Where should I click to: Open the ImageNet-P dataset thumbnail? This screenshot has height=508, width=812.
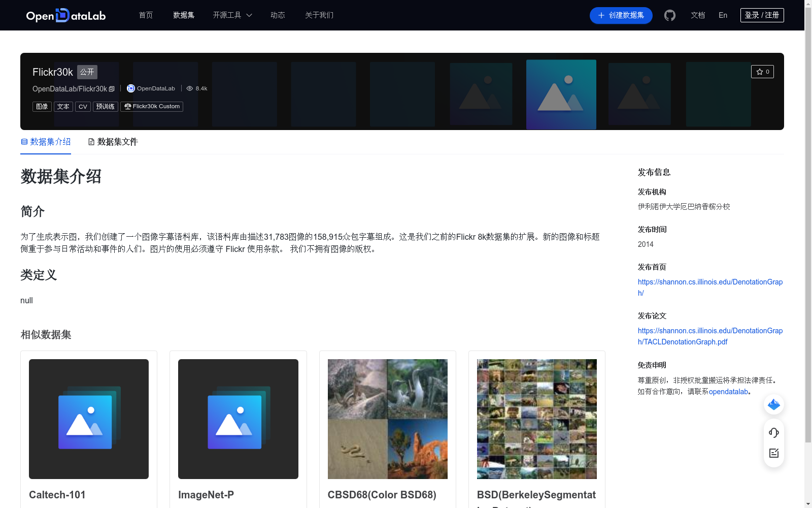(x=238, y=419)
